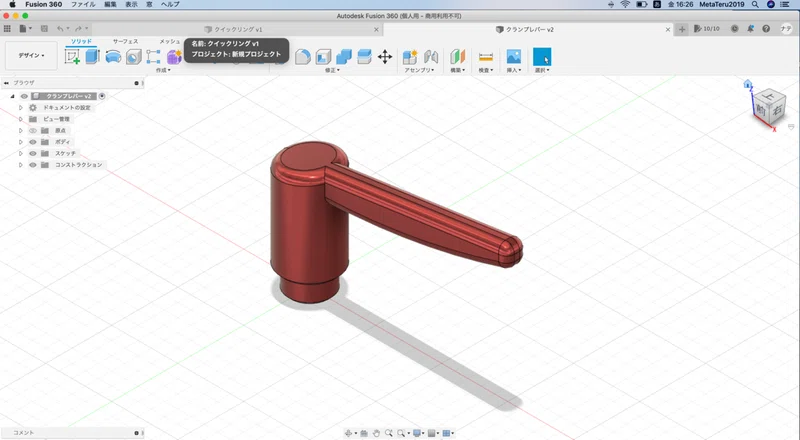Click the Save disk icon

[44, 29]
